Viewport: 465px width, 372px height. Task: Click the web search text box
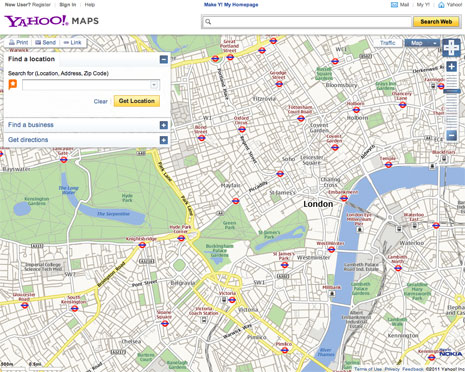point(307,22)
